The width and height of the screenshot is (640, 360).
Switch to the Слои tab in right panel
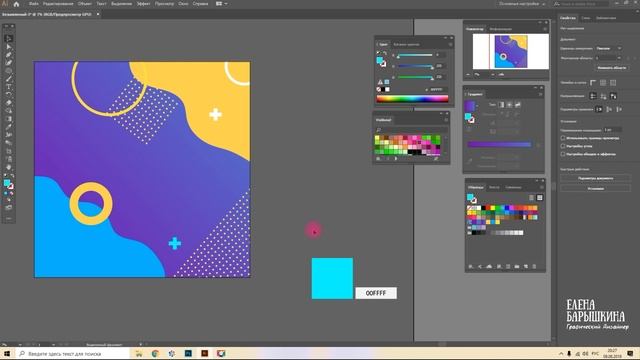pos(586,18)
